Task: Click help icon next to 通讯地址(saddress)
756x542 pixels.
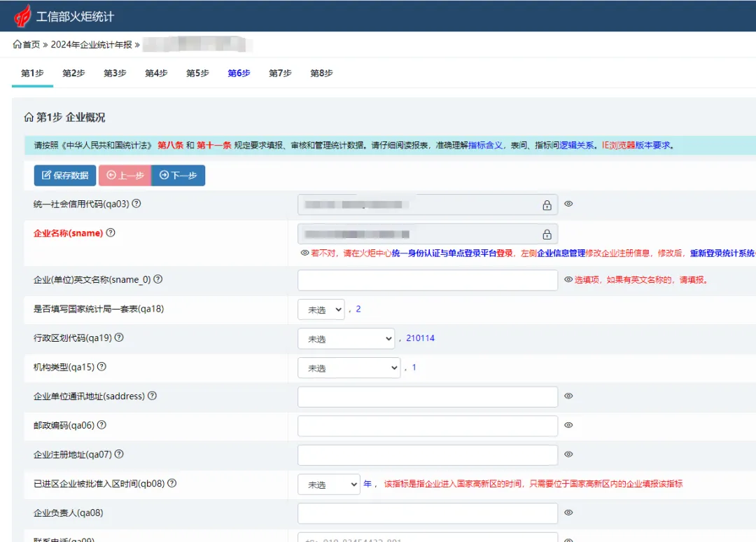Action: point(152,396)
